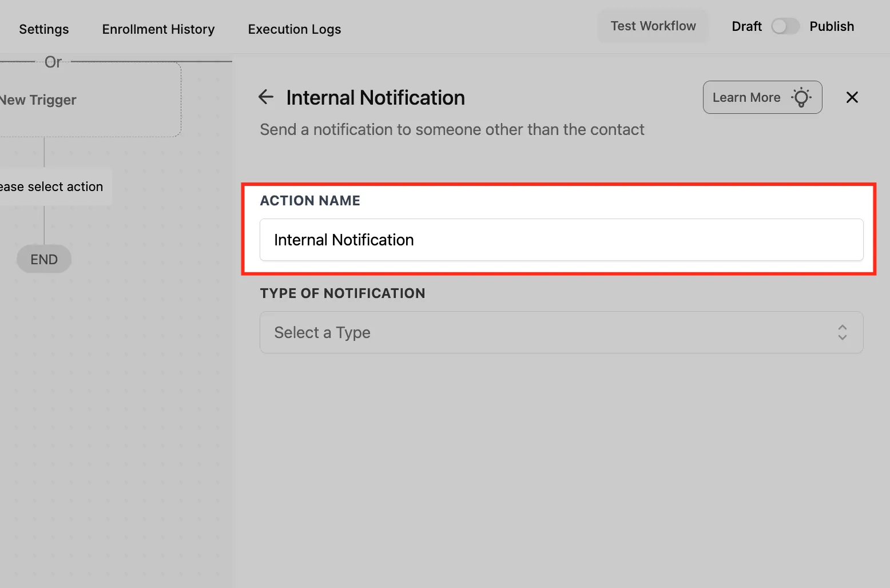The width and height of the screenshot is (890, 588).
Task: Go back using the left arrow icon
Action: click(266, 97)
